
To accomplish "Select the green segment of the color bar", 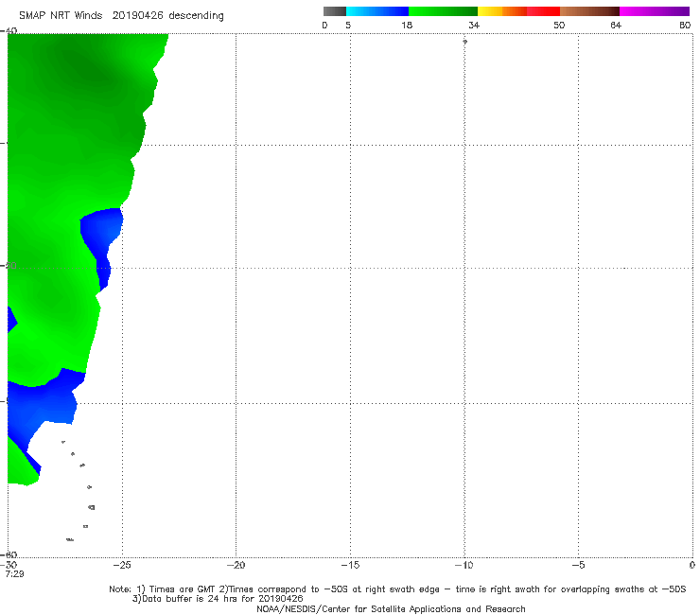I will [443, 11].
